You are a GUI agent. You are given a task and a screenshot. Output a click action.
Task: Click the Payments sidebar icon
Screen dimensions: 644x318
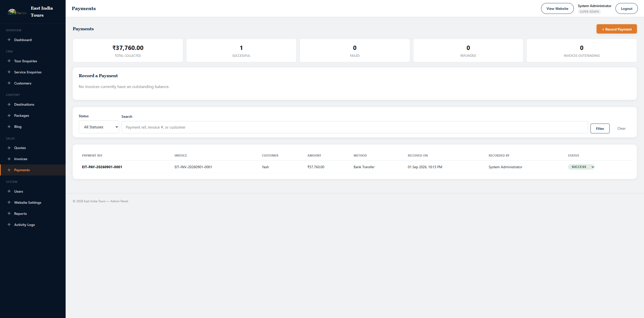click(9, 170)
